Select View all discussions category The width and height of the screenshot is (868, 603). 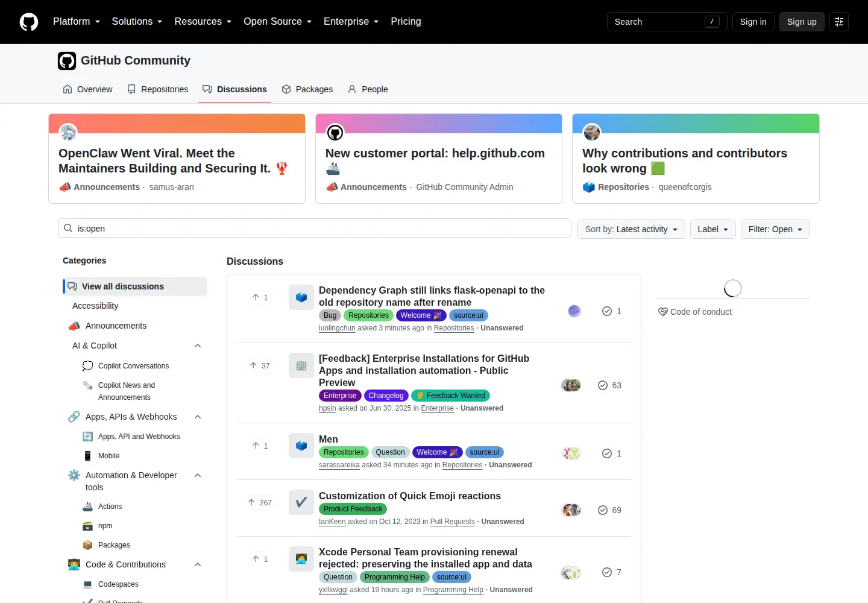click(135, 286)
